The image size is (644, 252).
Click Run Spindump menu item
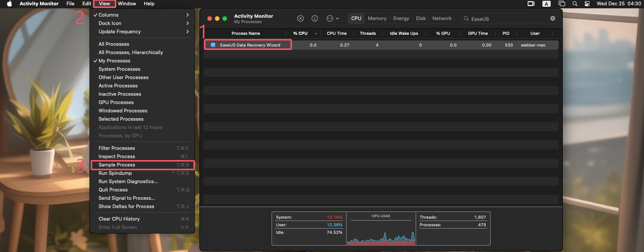(x=142, y=173)
